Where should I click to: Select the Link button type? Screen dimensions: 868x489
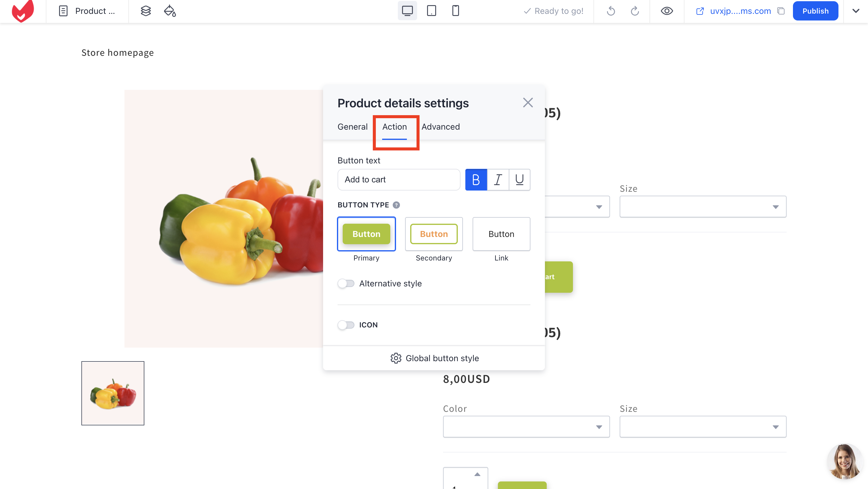point(501,234)
